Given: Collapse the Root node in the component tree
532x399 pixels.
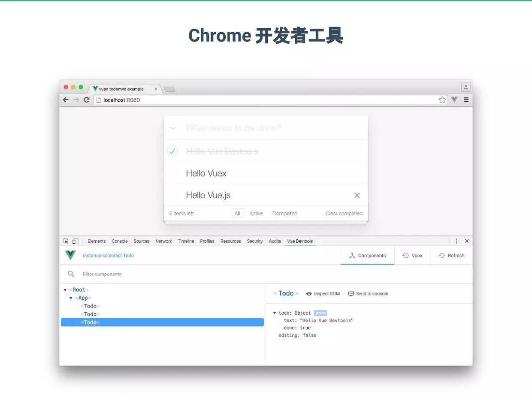Looking at the screenshot, I should 66,289.
